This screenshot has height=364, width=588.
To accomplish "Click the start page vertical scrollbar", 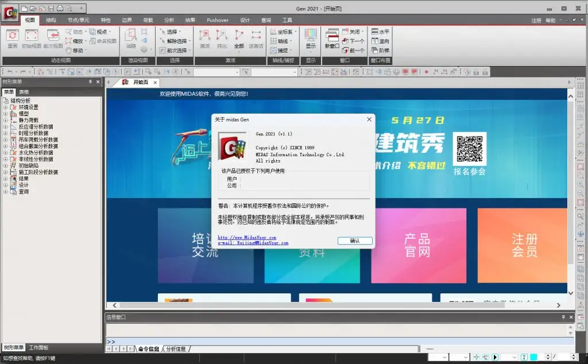I will tap(570, 195).
